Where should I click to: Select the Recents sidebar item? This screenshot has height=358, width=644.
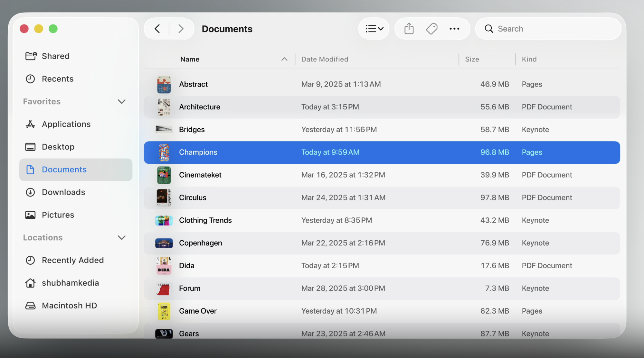58,79
